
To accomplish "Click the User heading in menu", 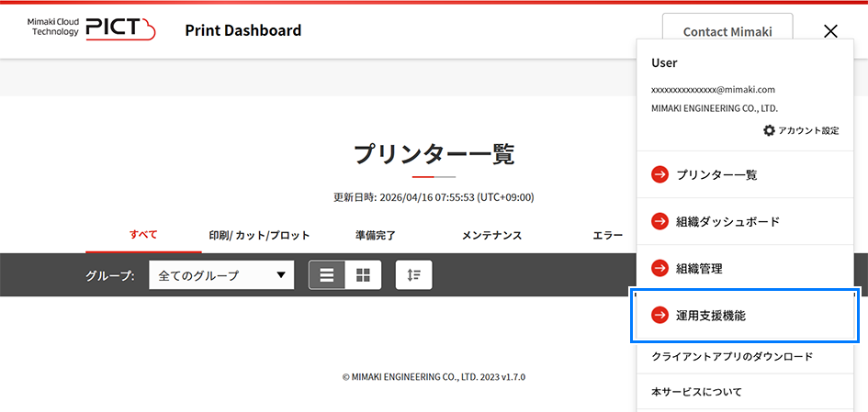I will pos(664,63).
